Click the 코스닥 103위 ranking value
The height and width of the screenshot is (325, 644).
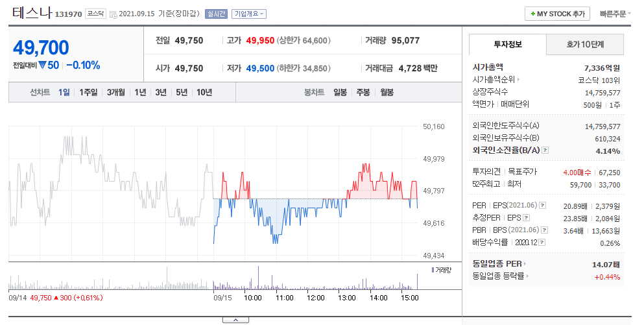(599, 80)
